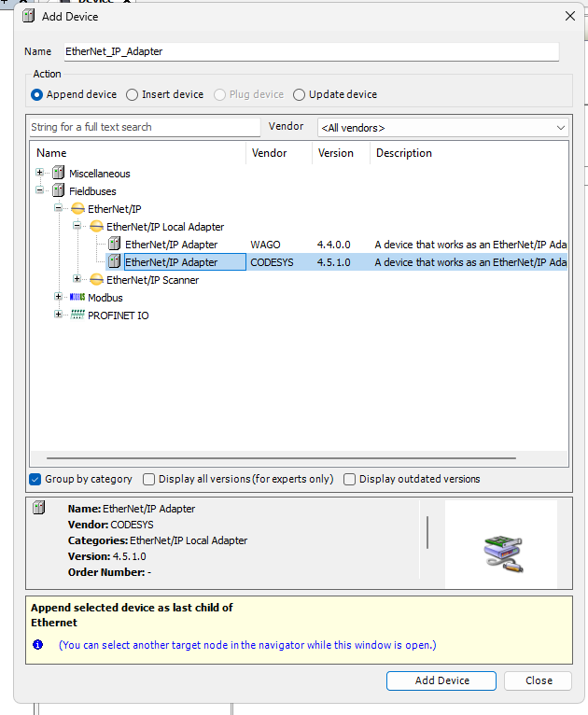Image resolution: width=588 pixels, height=715 pixels.
Task: Click the CODESYS row description text
Action: coord(470,262)
